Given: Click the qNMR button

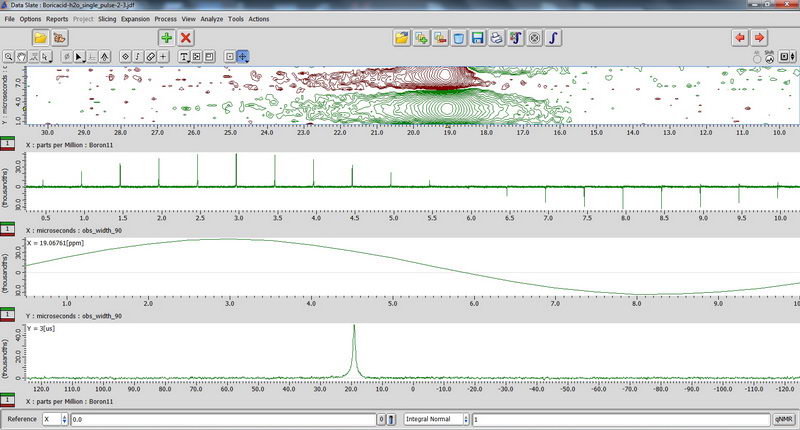Looking at the screenshot, I should (x=785, y=420).
